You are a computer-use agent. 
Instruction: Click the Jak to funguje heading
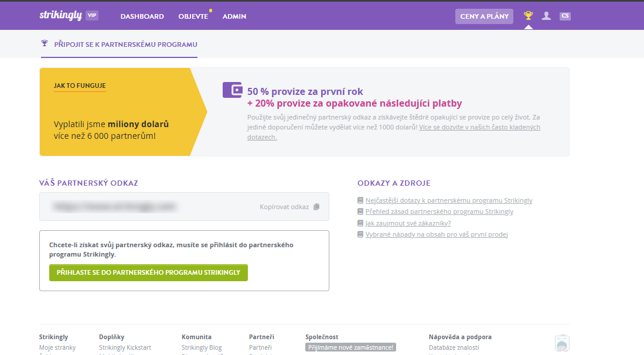[x=80, y=86]
